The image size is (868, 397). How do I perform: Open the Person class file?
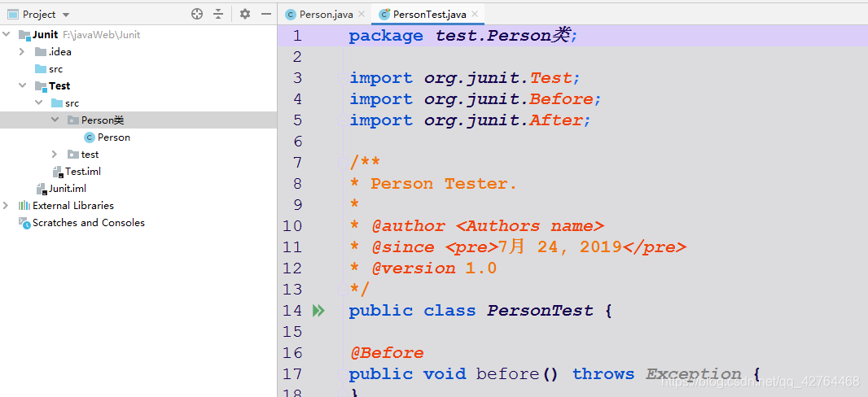coord(114,137)
